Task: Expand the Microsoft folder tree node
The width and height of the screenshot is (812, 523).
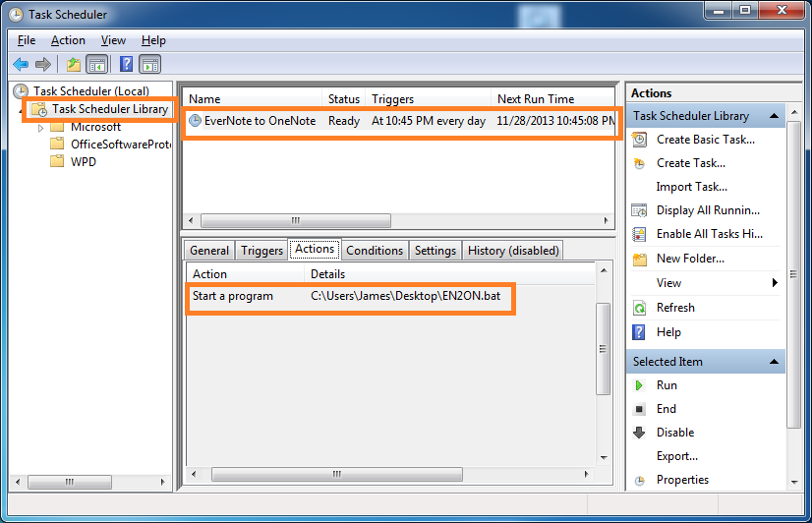Action: (x=40, y=128)
